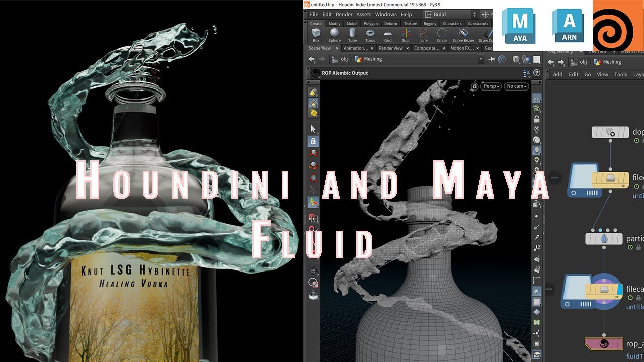Screen dimensions: 644x362
Task: Add a Grid from the shelf
Action: click(388, 35)
